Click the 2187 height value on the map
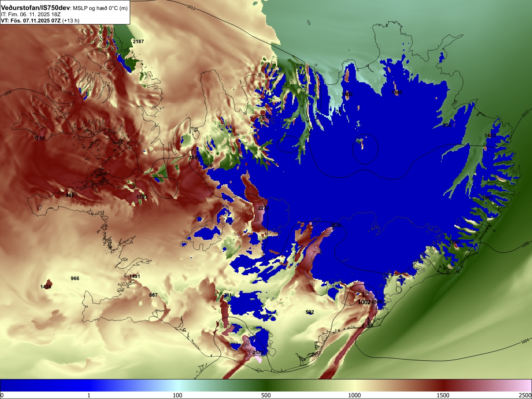 (x=138, y=42)
